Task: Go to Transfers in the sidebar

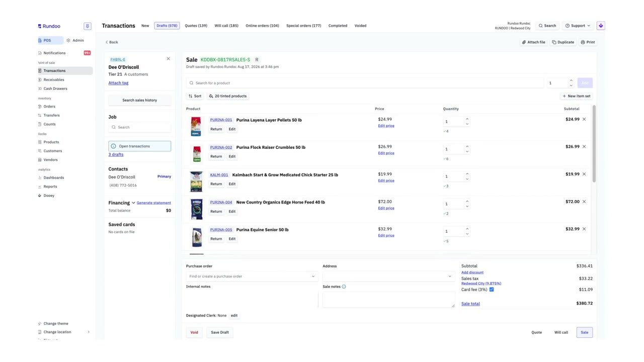Action: [51, 115]
